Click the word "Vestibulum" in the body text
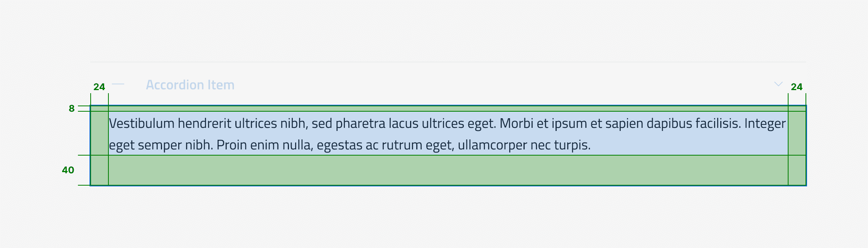The image size is (868, 248). point(142,124)
